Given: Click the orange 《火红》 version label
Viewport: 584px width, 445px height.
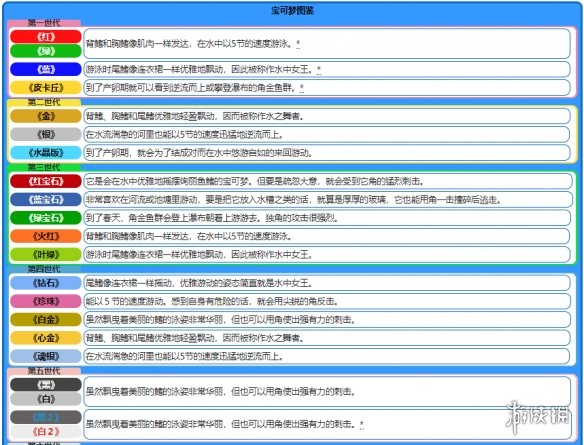Looking at the screenshot, I should click(x=45, y=236).
